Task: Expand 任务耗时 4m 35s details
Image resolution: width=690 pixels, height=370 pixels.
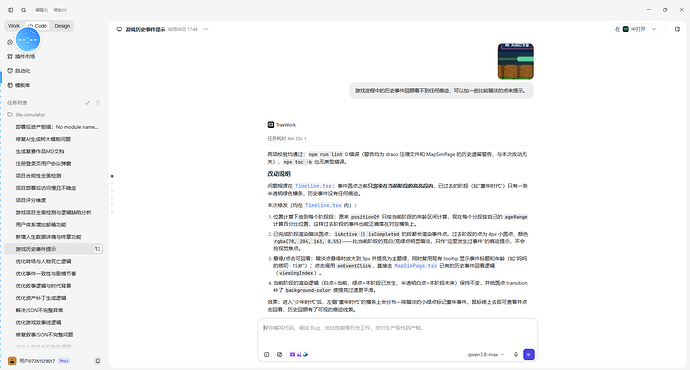Action: pyautogui.click(x=287, y=139)
